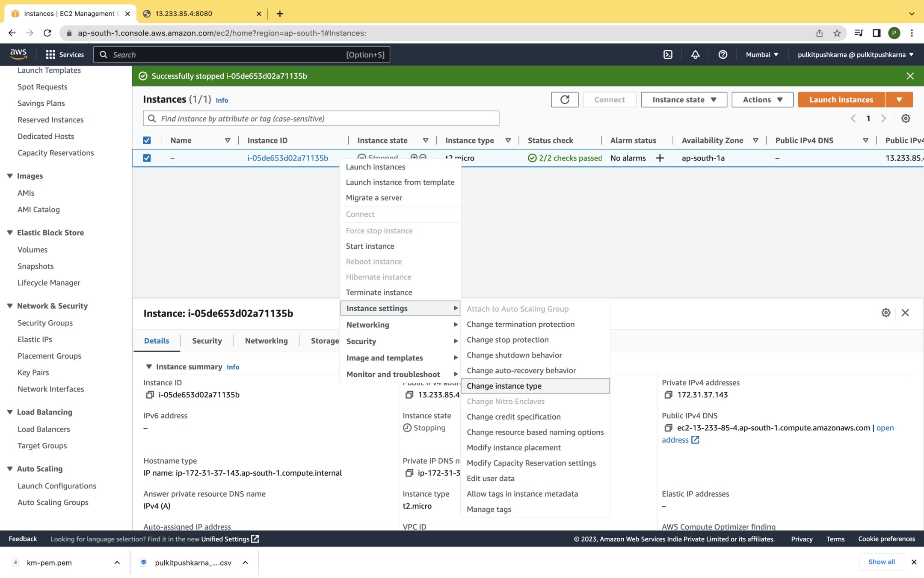This screenshot has width=924, height=578.
Task: Select Change instance type menu item
Action: tap(504, 386)
